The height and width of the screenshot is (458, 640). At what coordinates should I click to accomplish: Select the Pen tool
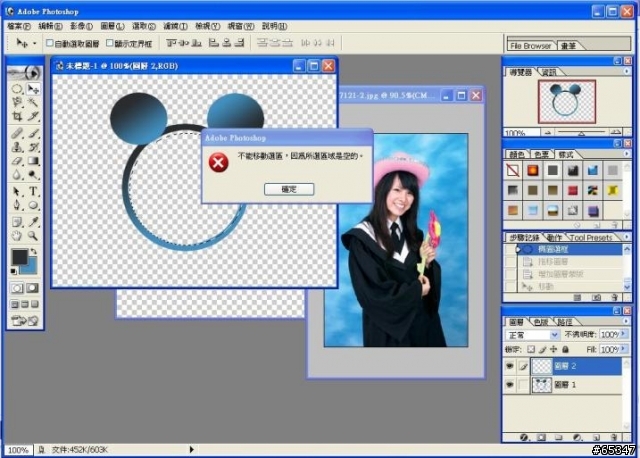click(x=17, y=205)
